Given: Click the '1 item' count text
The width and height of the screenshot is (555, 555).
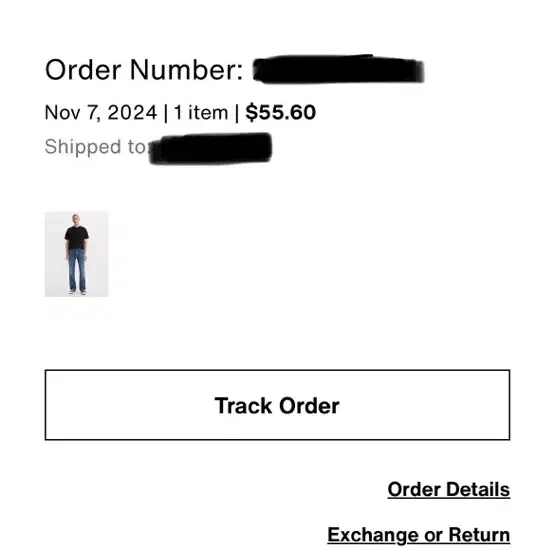Looking at the screenshot, I should point(201,113).
